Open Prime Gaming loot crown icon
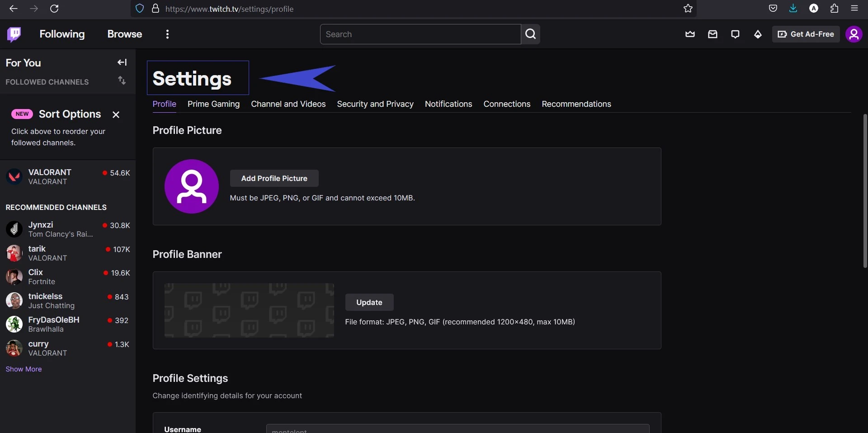 (x=690, y=34)
